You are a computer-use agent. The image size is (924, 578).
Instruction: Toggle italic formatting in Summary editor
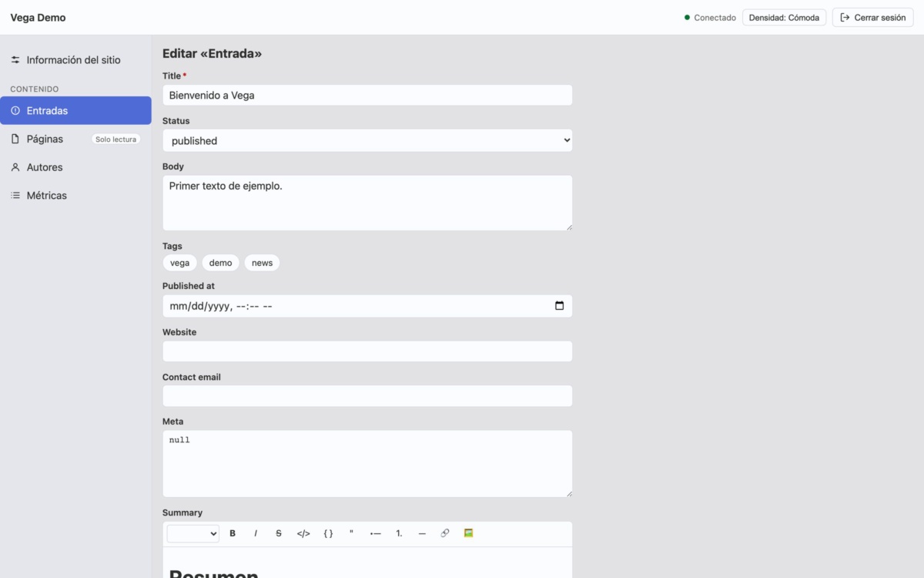point(256,533)
